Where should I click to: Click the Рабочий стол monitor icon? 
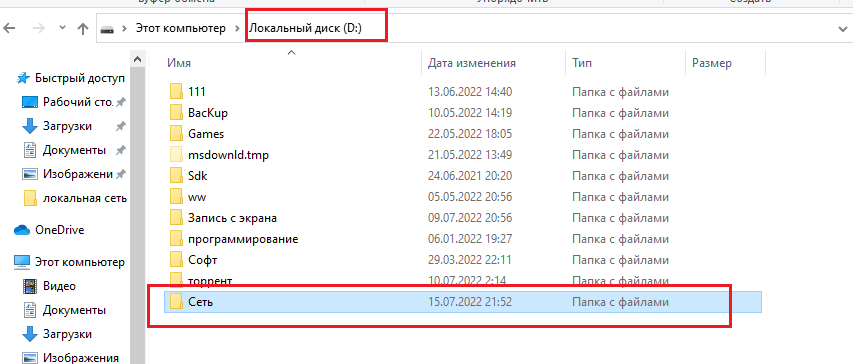[29, 102]
